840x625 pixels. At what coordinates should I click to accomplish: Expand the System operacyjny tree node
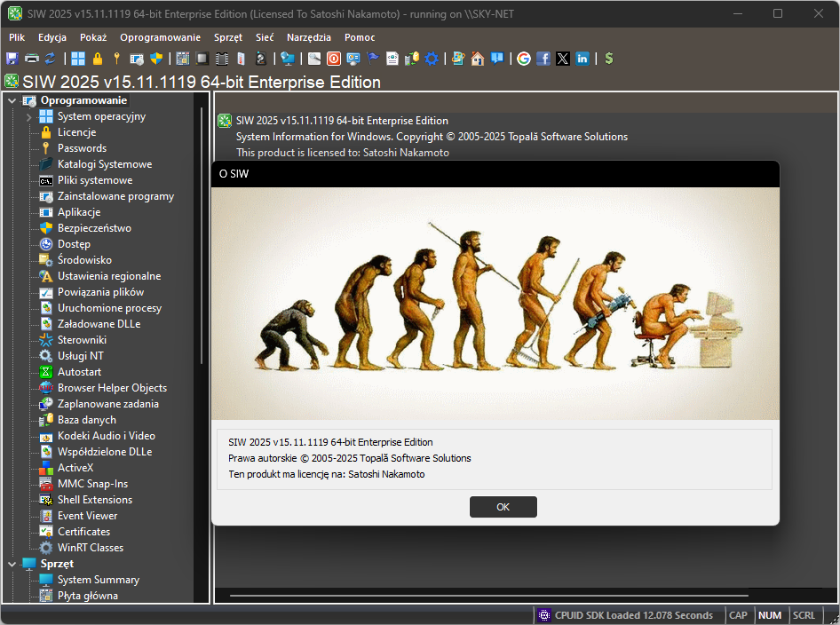tap(29, 116)
